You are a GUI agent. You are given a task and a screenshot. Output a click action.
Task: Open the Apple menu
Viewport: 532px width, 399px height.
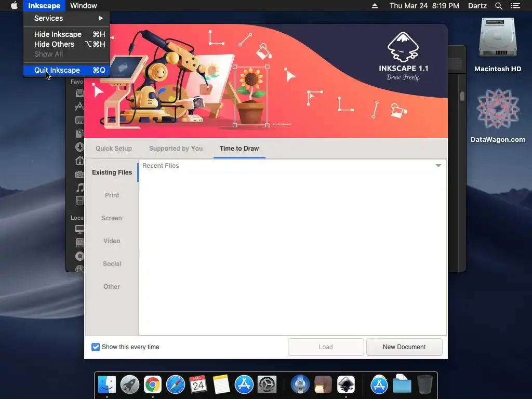(x=14, y=6)
